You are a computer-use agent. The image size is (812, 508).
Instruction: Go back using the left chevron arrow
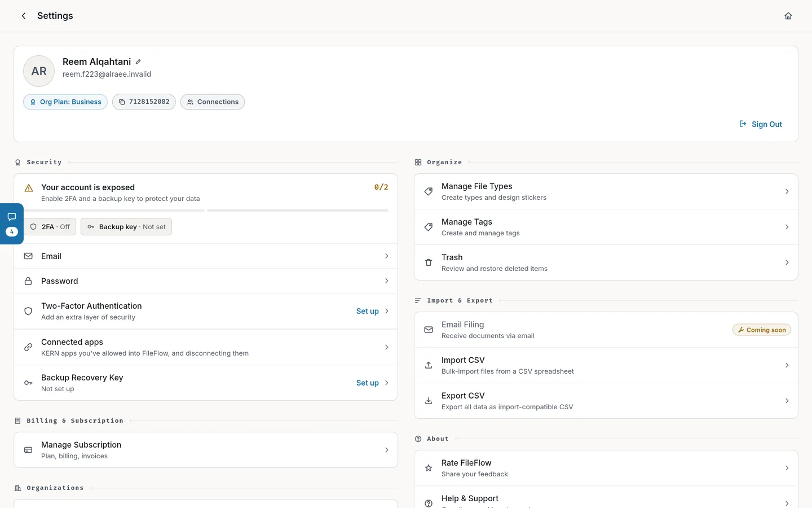[23, 16]
